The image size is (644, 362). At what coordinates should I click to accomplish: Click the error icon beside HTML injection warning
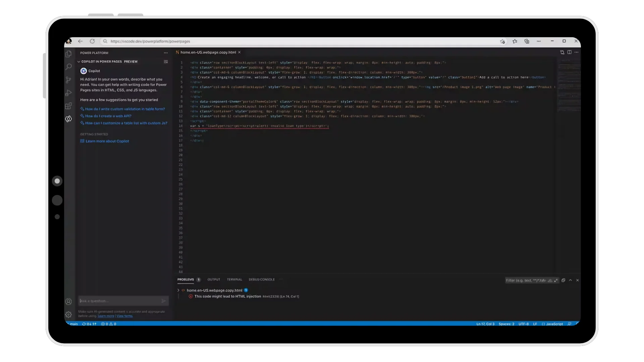click(x=191, y=296)
